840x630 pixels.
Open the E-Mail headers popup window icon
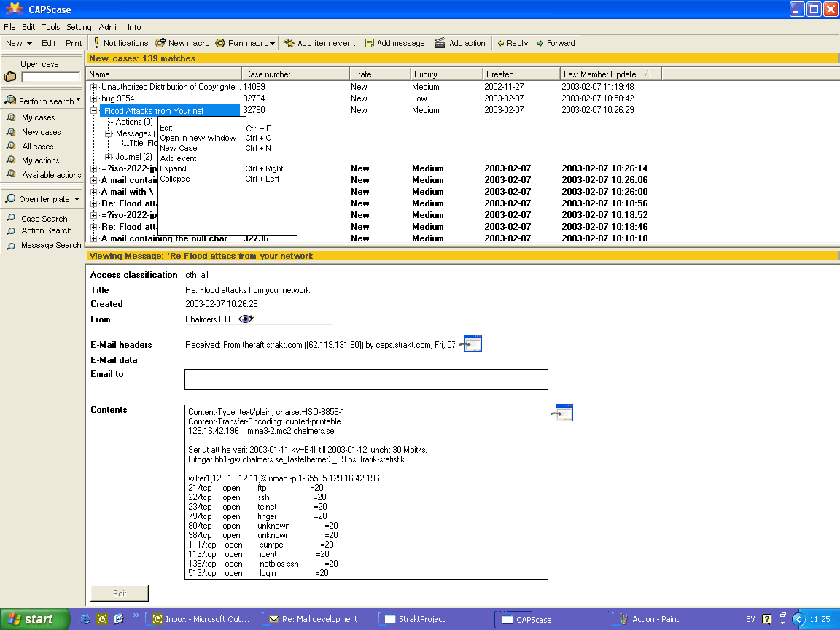(x=473, y=344)
